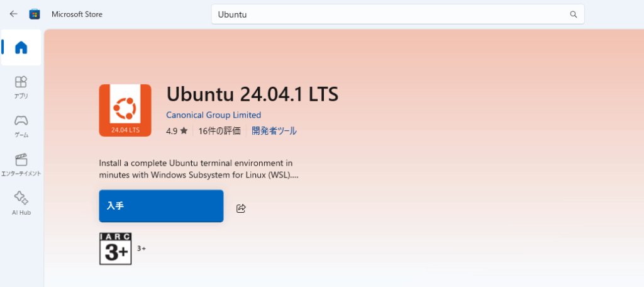Click the IARC 3+ rating badge
This screenshot has height=287, width=644.
(x=116, y=249)
